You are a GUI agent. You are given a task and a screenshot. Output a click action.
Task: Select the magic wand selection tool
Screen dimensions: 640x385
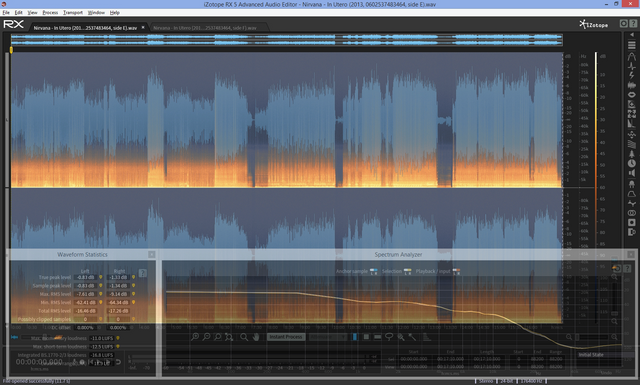click(413, 337)
